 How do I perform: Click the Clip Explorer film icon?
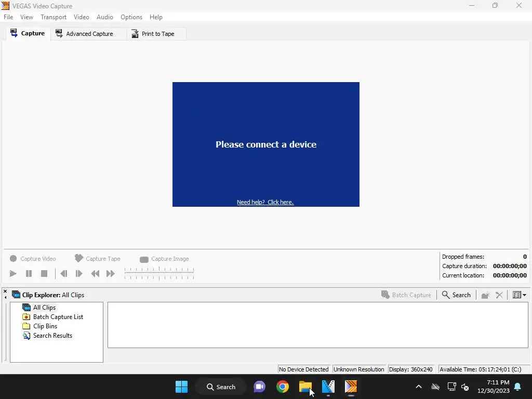click(x=16, y=295)
